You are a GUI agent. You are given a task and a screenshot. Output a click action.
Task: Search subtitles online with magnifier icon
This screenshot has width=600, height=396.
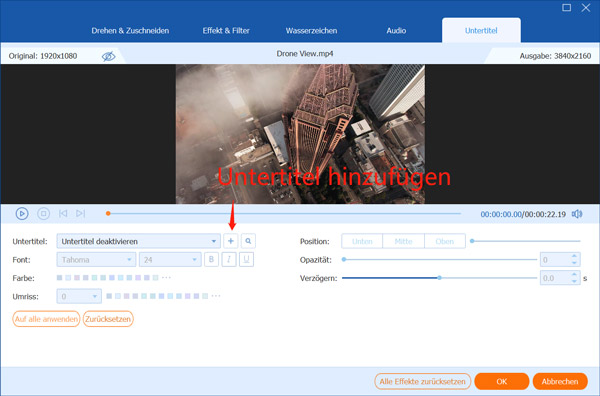tap(248, 241)
